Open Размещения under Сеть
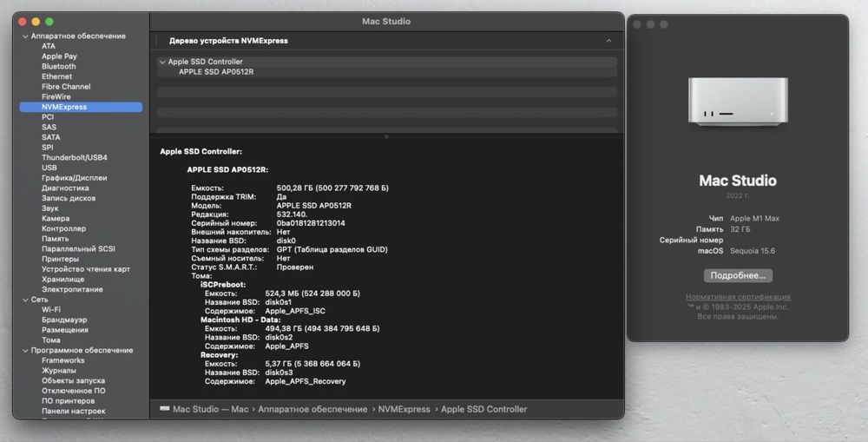Screen dimensions: 868x442 tap(65, 330)
